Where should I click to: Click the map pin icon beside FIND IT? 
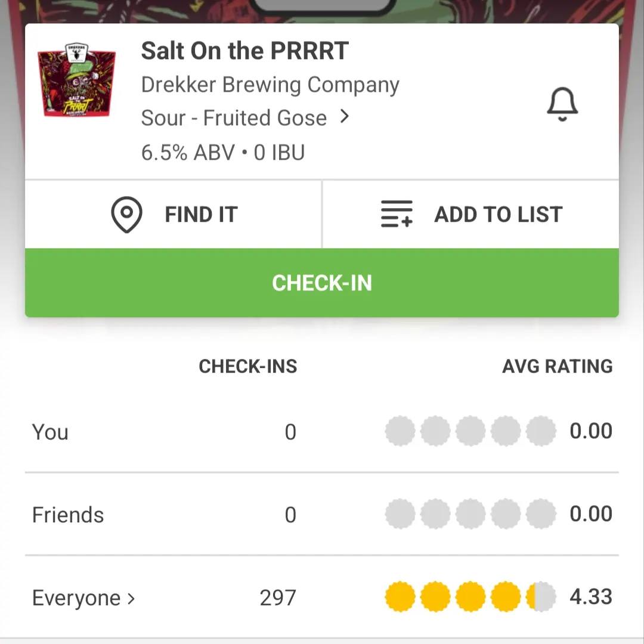pyautogui.click(x=127, y=215)
